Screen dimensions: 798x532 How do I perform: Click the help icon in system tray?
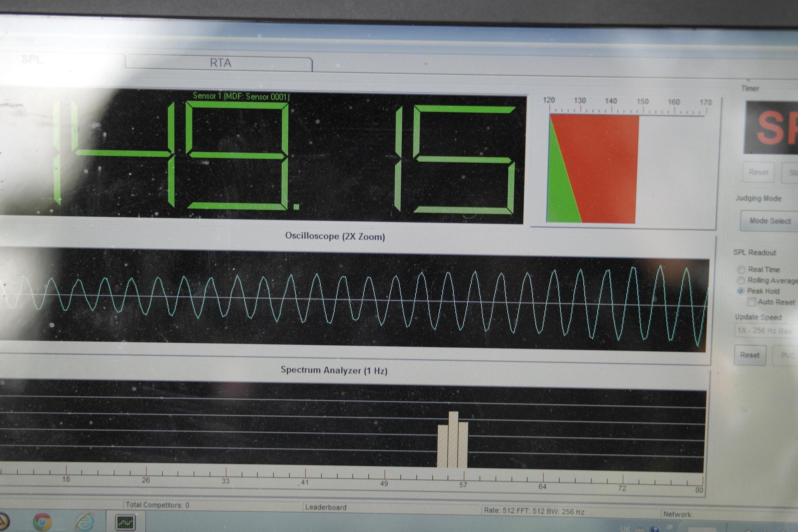(654, 529)
